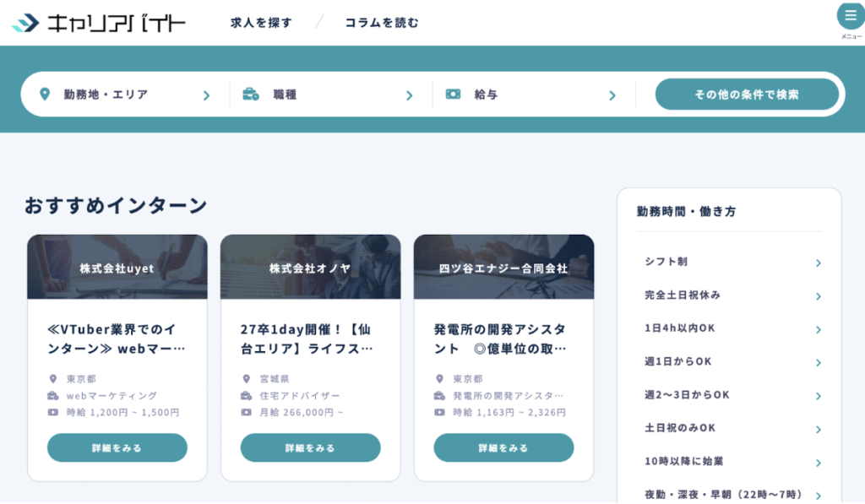865x504 pixels.
Task: Expand the 給与 selector
Action: click(532, 95)
